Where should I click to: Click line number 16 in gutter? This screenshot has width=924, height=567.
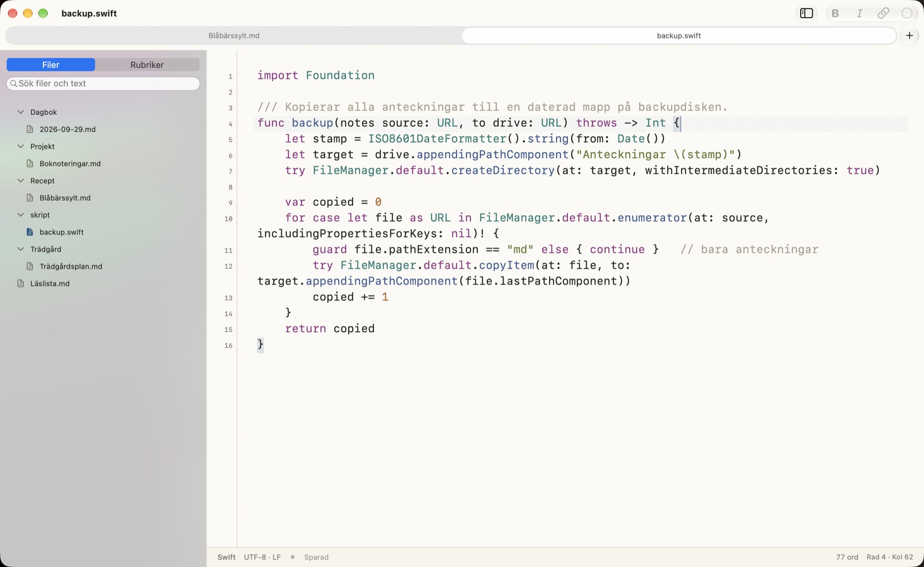[x=228, y=345]
